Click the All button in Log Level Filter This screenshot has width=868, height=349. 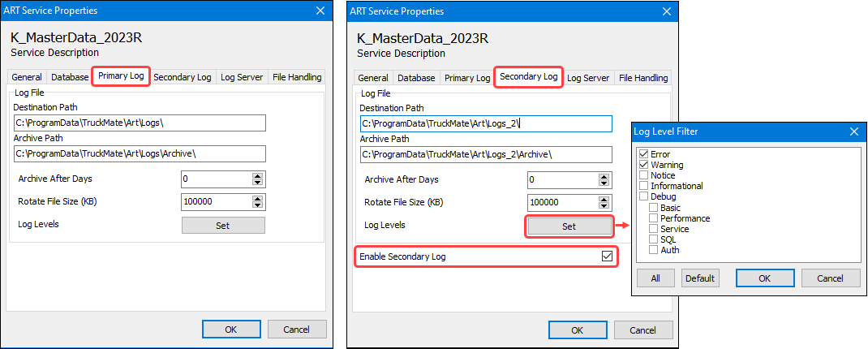[655, 278]
